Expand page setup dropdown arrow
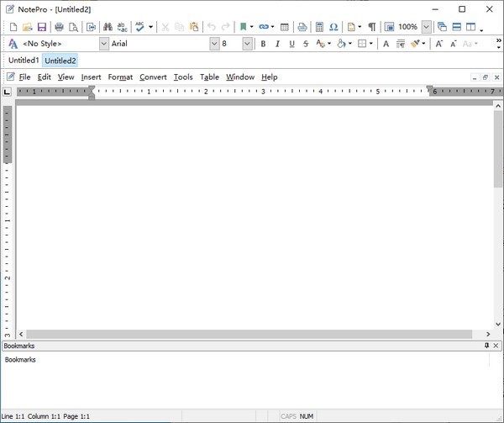Image resolution: width=504 pixels, height=423 pixels. tap(360, 27)
